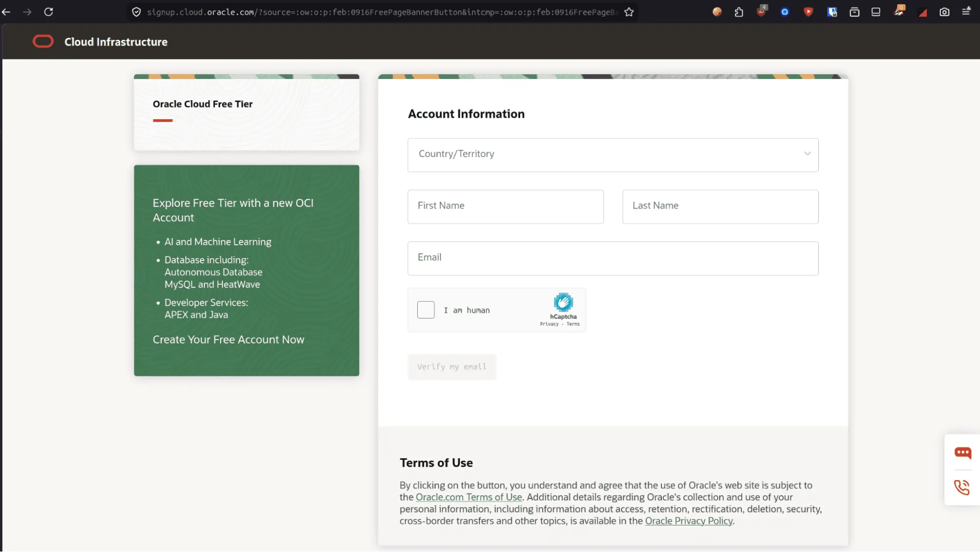Click the browser address bar URL
The image size is (980, 552).
(382, 12)
